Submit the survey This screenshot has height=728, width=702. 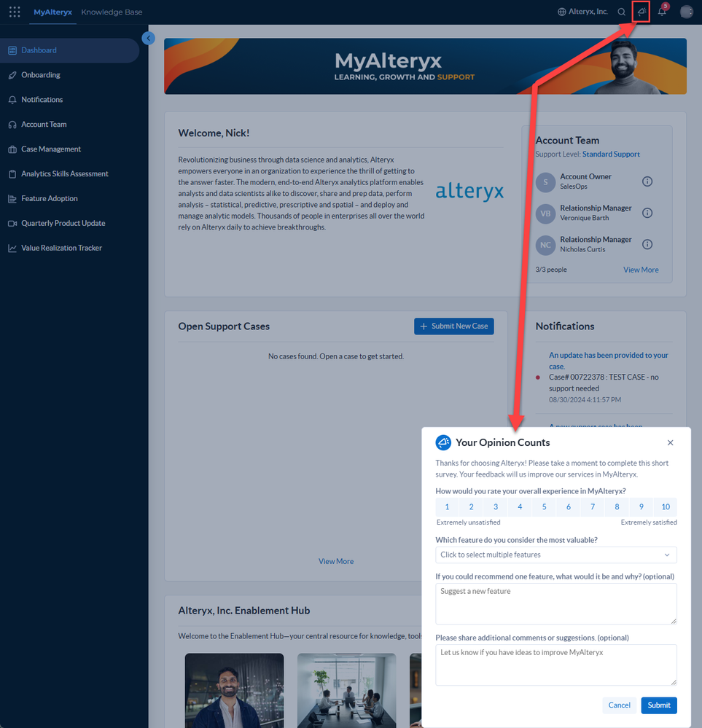(x=659, y=705)
